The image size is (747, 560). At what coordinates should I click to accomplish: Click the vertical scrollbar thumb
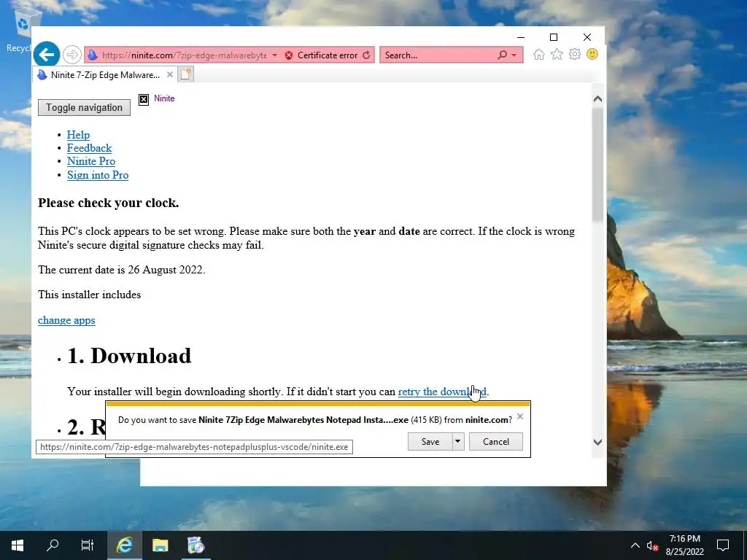click(x=597, y=164)
